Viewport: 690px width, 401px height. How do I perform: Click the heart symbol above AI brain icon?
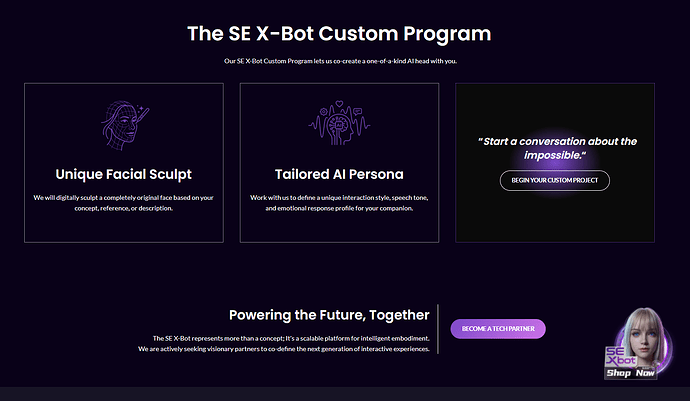coord(339,104)
